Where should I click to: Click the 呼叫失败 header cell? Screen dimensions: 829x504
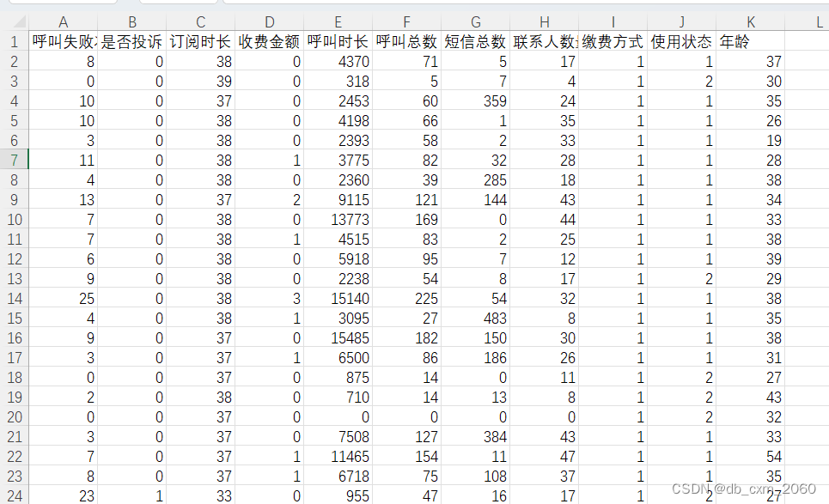63,41
